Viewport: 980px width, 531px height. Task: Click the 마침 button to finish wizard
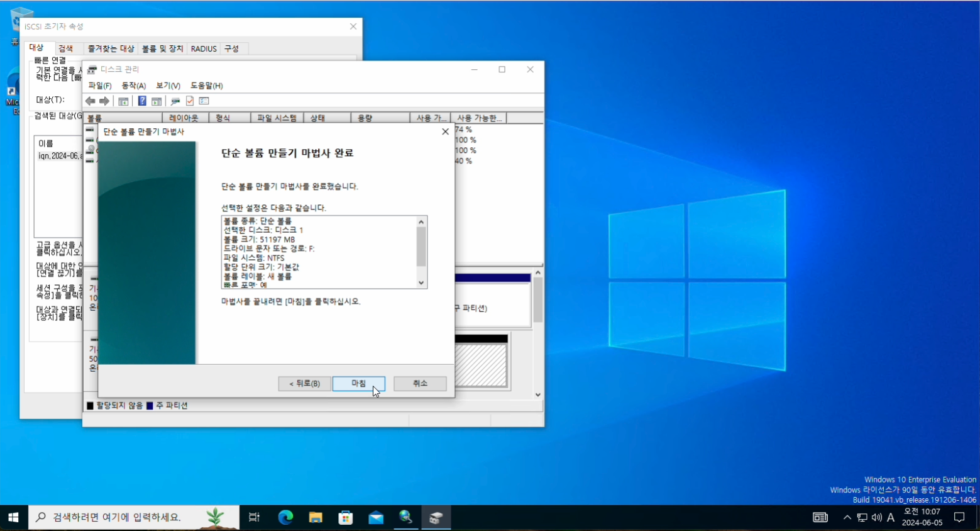[x=358, y=384]
